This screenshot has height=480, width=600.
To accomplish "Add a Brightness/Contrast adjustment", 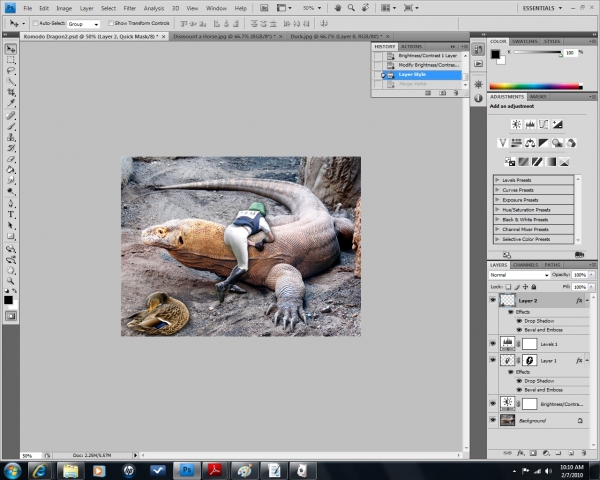I will tap(516, 124).
